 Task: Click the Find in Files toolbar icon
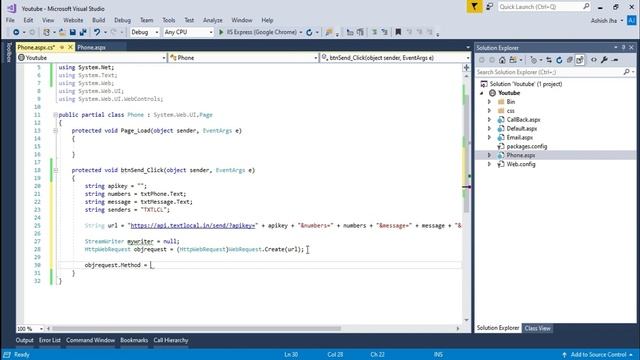(x=329, y=32)
